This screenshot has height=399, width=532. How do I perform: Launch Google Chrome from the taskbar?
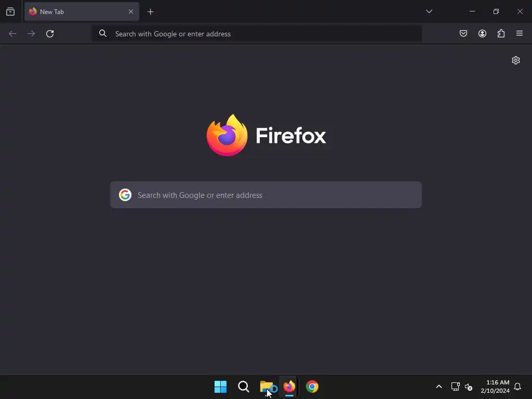[x=312, y=387]
